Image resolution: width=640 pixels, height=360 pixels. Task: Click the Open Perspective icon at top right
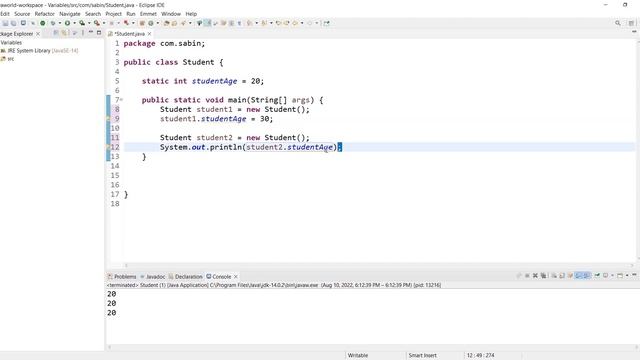tap(631, 23)
